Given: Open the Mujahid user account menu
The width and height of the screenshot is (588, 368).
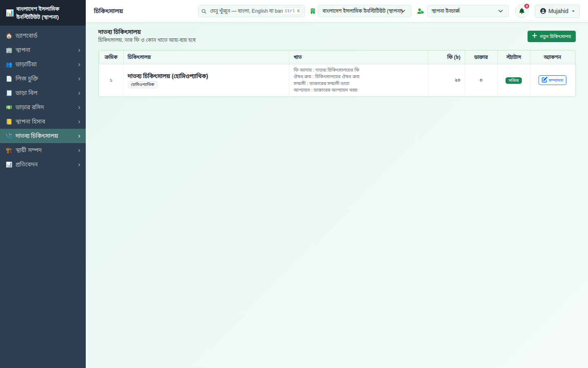Looking at the screenshot, I should point(557,11).
